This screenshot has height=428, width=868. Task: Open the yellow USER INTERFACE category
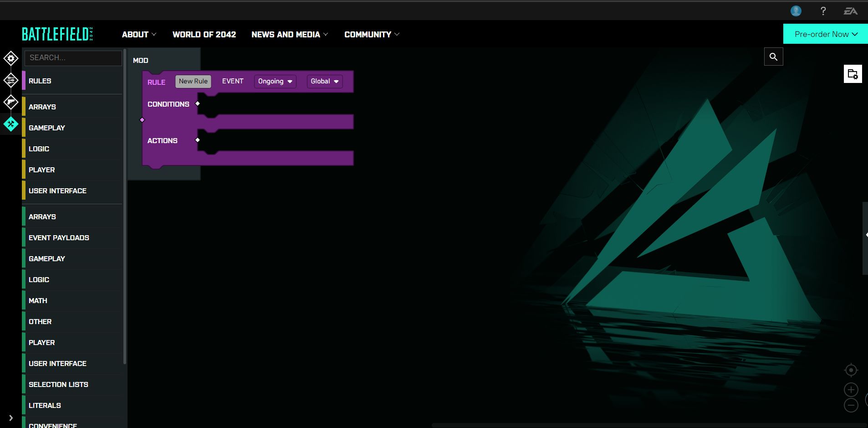(x=72, y=191)
